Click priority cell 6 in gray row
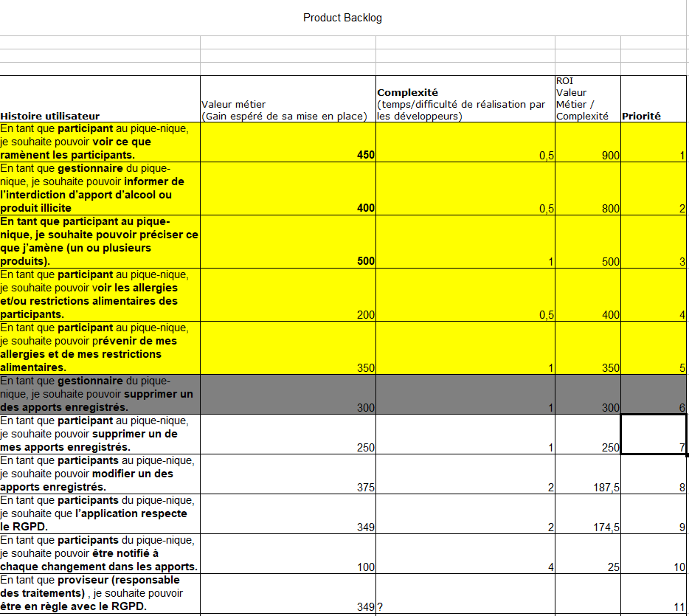The height and width of the screenshot is (616, 689). pos(654,394)
